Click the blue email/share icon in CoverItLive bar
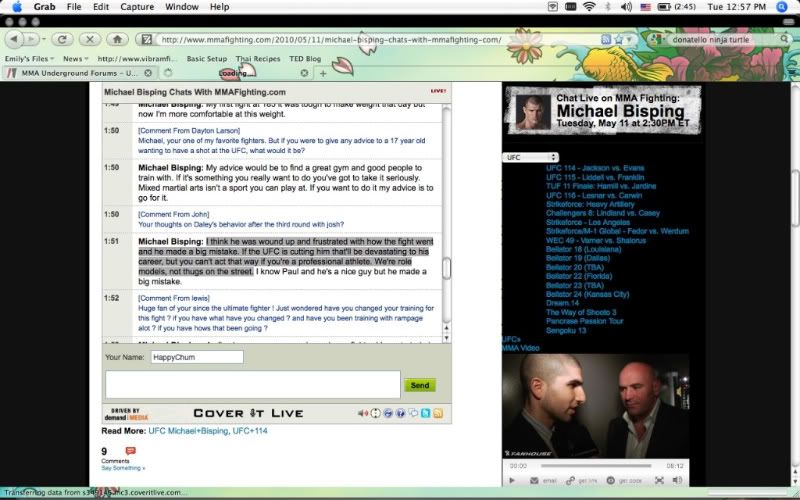Image resolution: width=800 pixels, height=500 pixels. [x=388, y=413]
